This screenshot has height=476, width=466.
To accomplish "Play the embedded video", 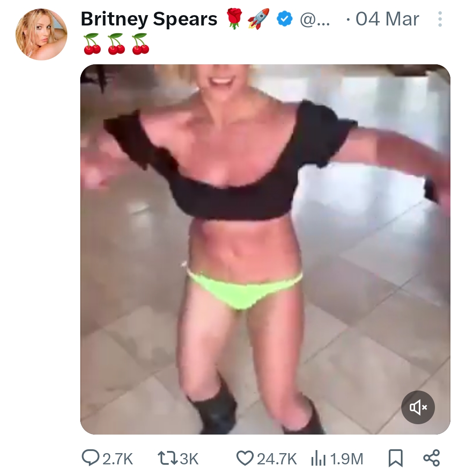I will 265,249.
